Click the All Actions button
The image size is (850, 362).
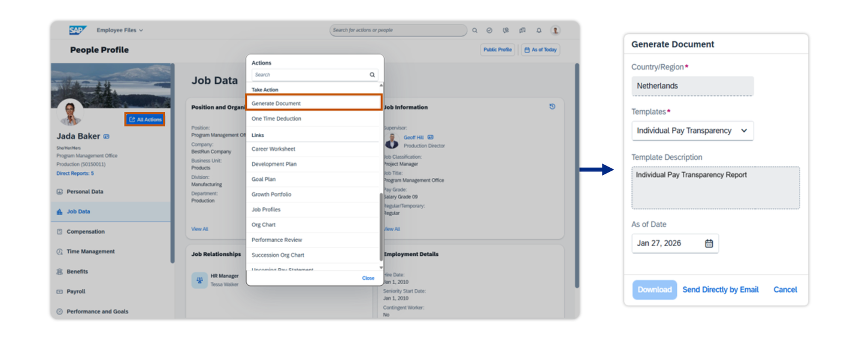pos(145,119)
